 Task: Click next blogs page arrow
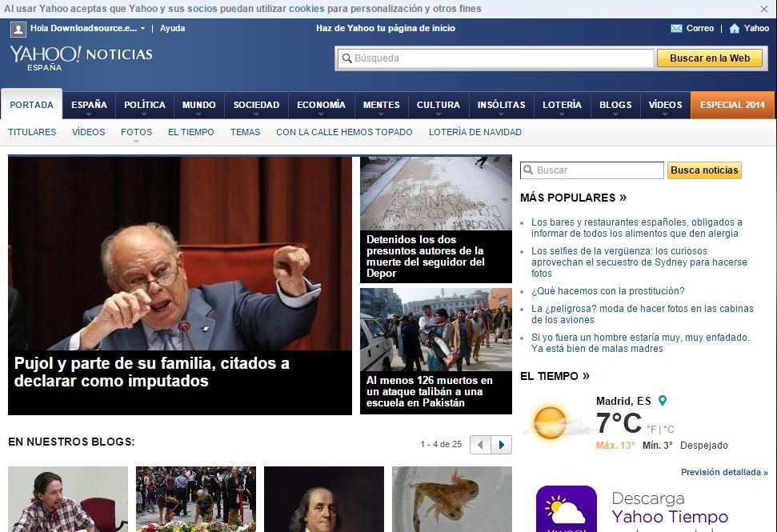[x=502, y=445]
